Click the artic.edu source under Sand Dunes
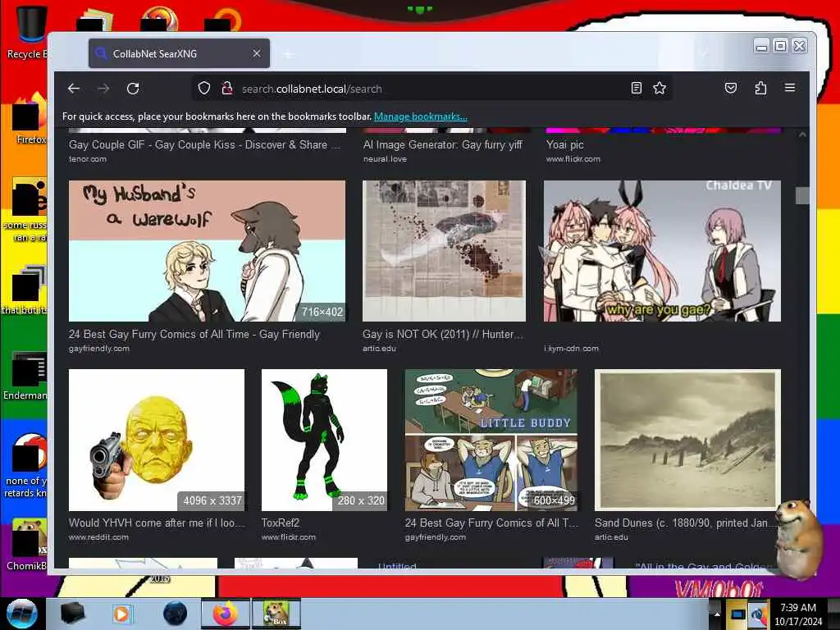840x630 pixels. (611, 536)
